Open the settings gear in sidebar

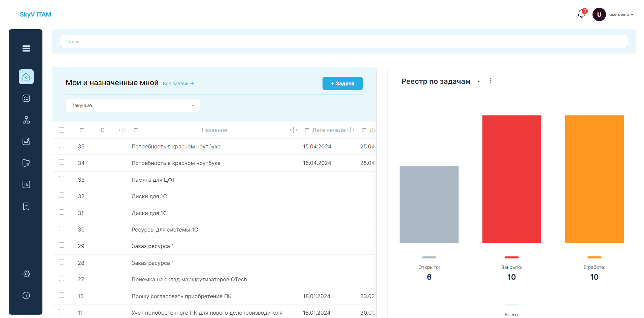click(26, 274)
